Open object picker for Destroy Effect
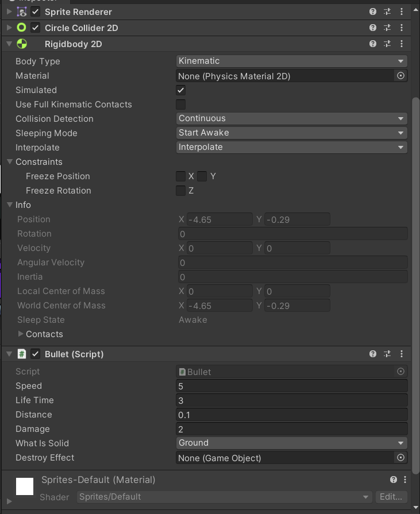The width and height of the screenshot is (420, 514). click(x=400, y=458)
